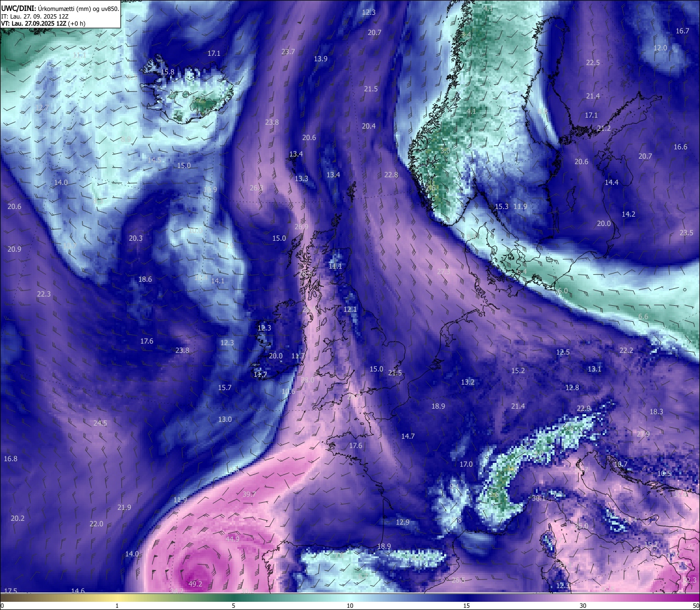Click the 12.8 value over eastern Germany
This screenshot has width=700, height=610.
point(572,388)
